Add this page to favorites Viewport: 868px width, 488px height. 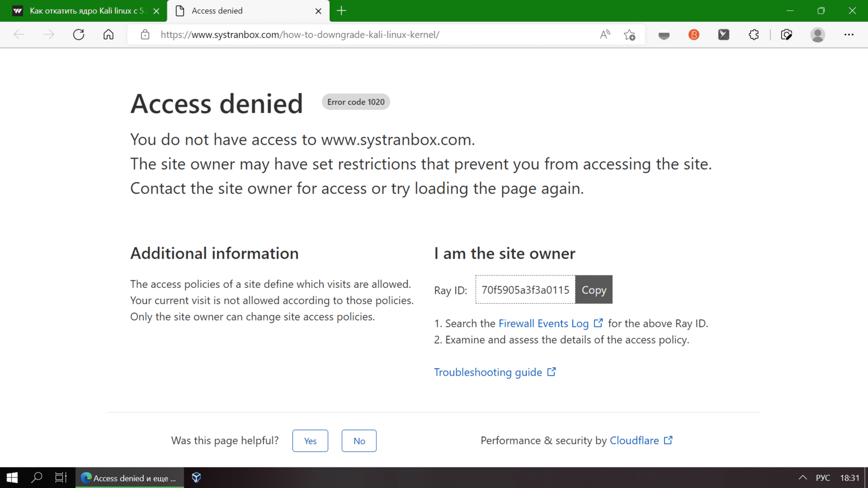point(629,35)
